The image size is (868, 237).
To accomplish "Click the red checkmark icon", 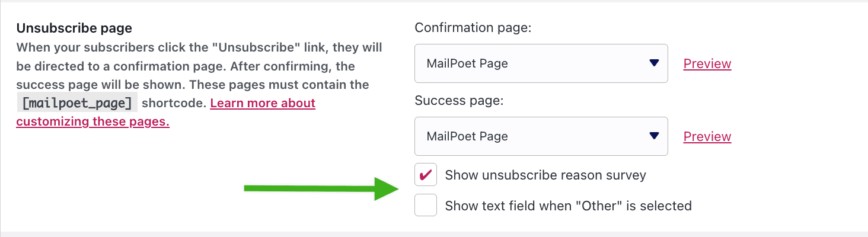I will [x=425, y=175].
